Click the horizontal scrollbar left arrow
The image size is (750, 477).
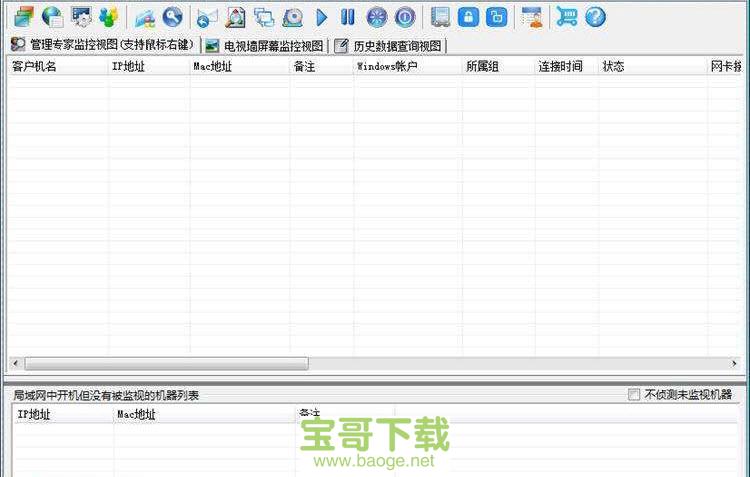coord(16,364)
